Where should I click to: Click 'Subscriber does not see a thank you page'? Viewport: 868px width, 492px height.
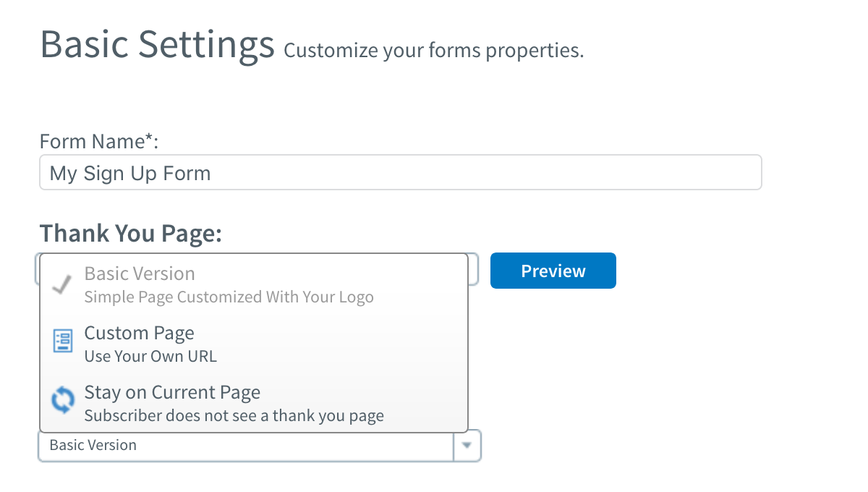(x=234, y=415)
